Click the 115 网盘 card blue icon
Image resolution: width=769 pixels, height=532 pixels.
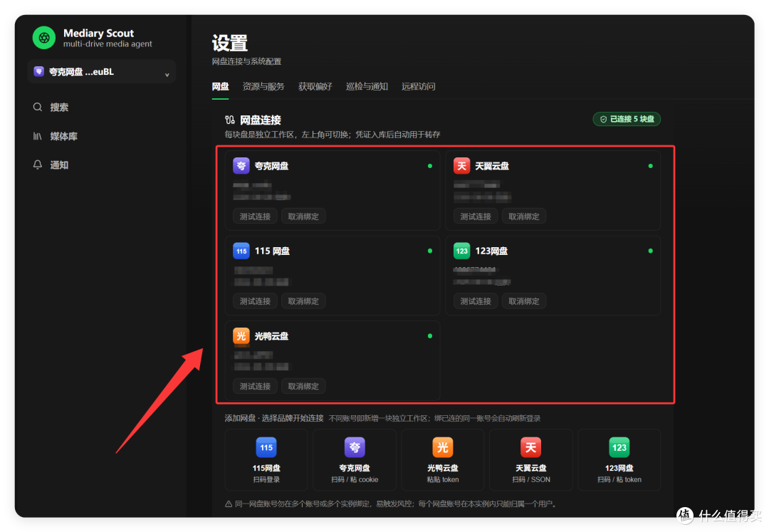241,251
